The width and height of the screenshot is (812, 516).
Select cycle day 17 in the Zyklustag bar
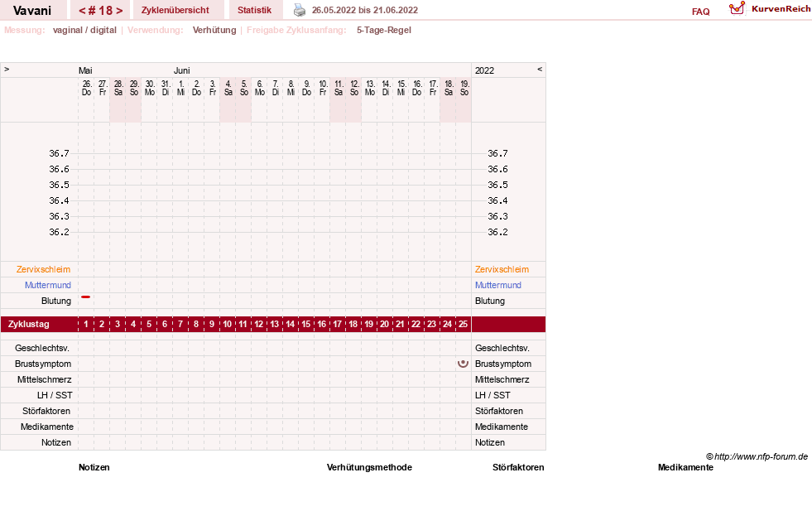[x=337, y=325]
